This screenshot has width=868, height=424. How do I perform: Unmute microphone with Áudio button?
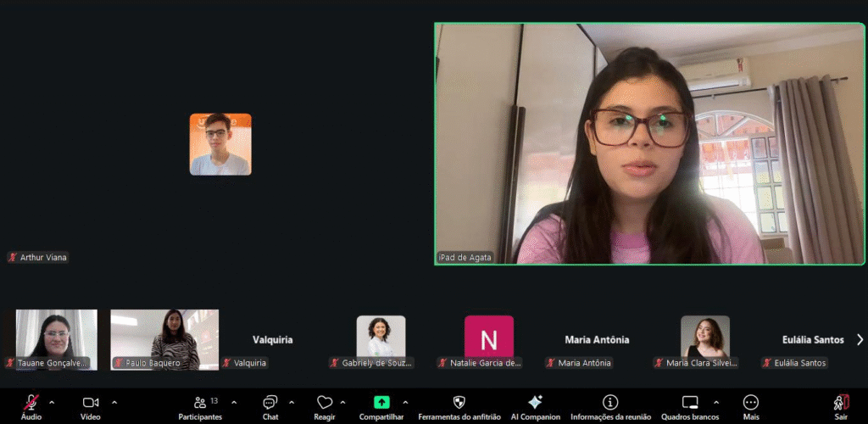pos(31,402)
